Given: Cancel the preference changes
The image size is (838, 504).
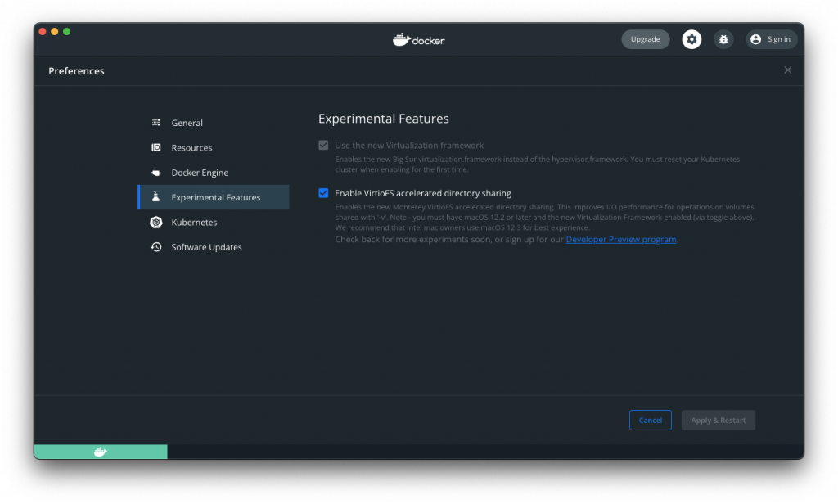Looking at the screenshot, I should (650, 420).
